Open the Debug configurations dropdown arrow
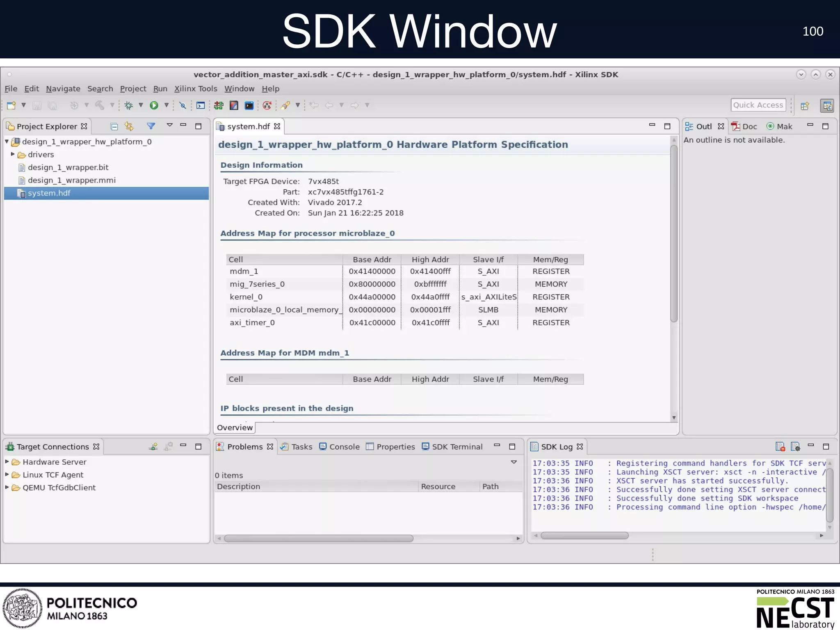This screenshot has width=840, height=630. [141, 105]
